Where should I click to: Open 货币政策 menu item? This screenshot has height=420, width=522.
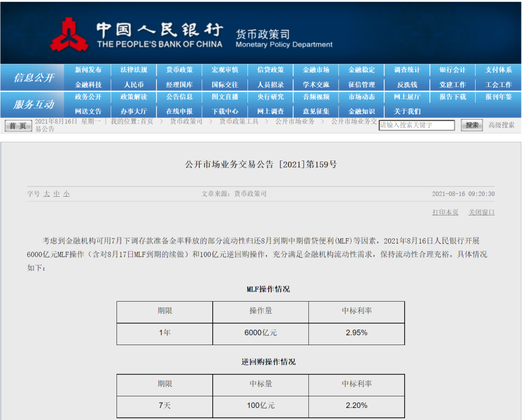coord(179,70)
